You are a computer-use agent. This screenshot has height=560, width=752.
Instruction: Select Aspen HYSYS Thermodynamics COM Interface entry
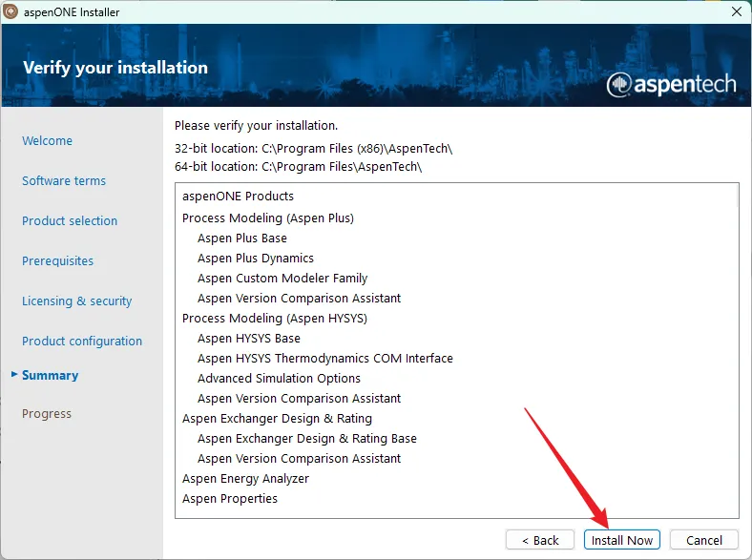(325, 359)
